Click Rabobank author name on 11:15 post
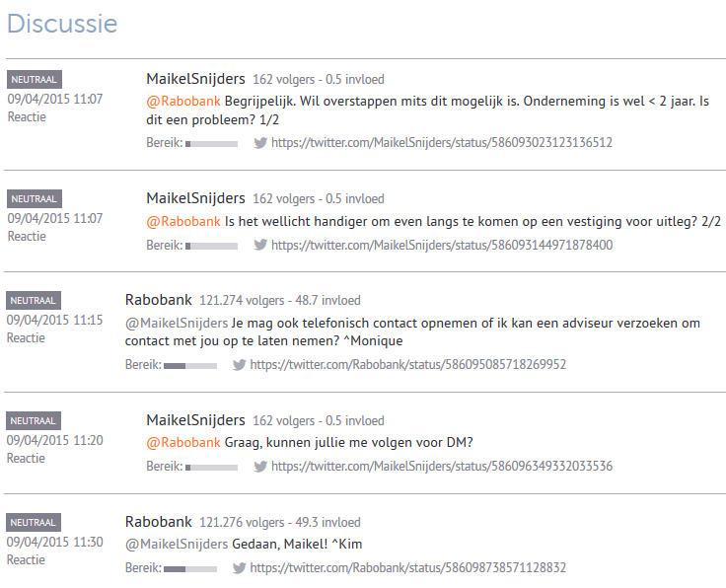This screenshot has width=726, height=588. (x=158, y=300)
